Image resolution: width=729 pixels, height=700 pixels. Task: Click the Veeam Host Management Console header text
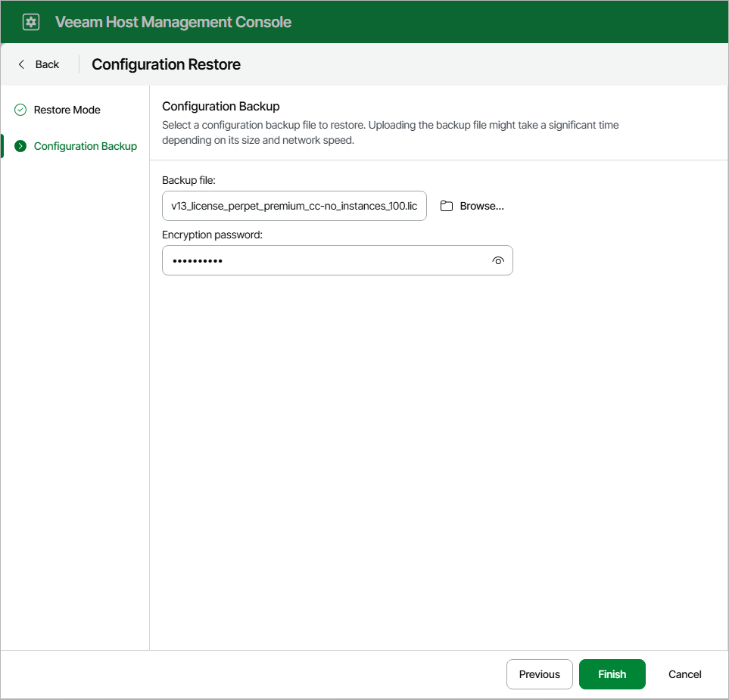[173, 21]
